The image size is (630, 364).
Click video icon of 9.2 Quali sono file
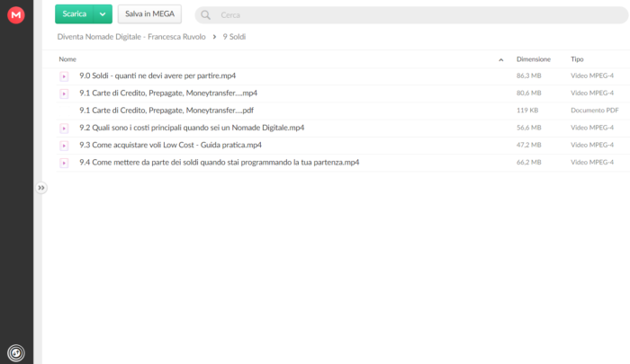pos(64,128)
